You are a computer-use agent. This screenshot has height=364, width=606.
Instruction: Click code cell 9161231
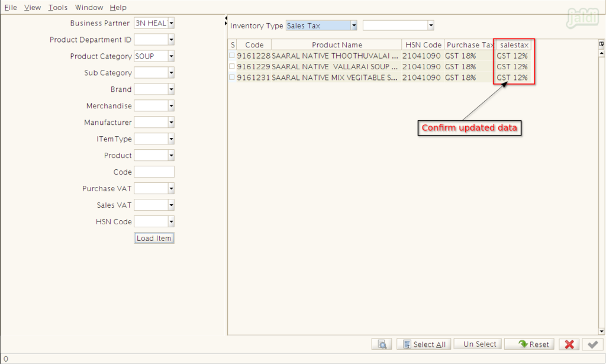(253, 78)
